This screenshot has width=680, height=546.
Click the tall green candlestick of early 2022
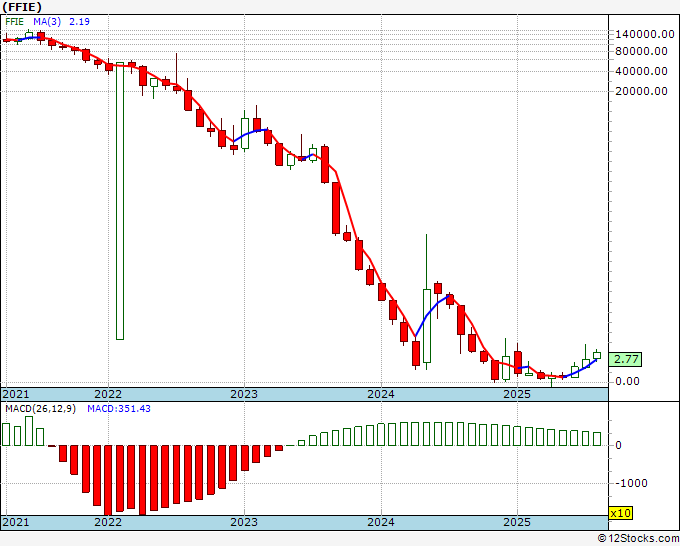tap(120, 201)
